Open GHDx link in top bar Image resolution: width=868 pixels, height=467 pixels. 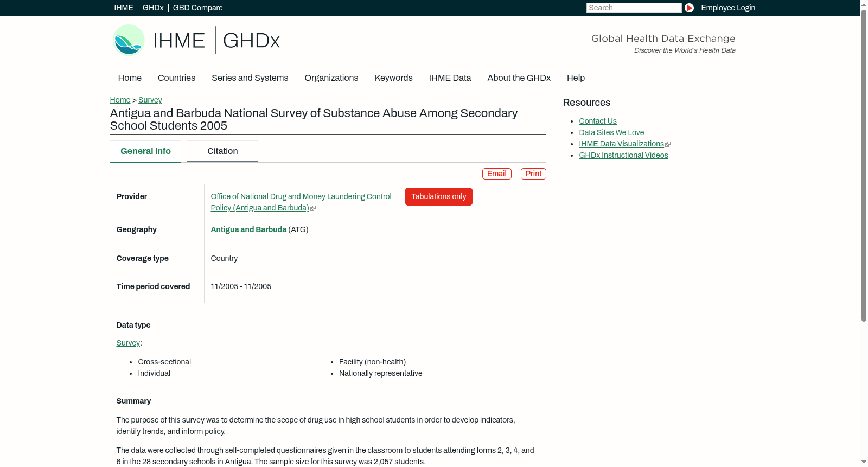click(x=153, y=8)
